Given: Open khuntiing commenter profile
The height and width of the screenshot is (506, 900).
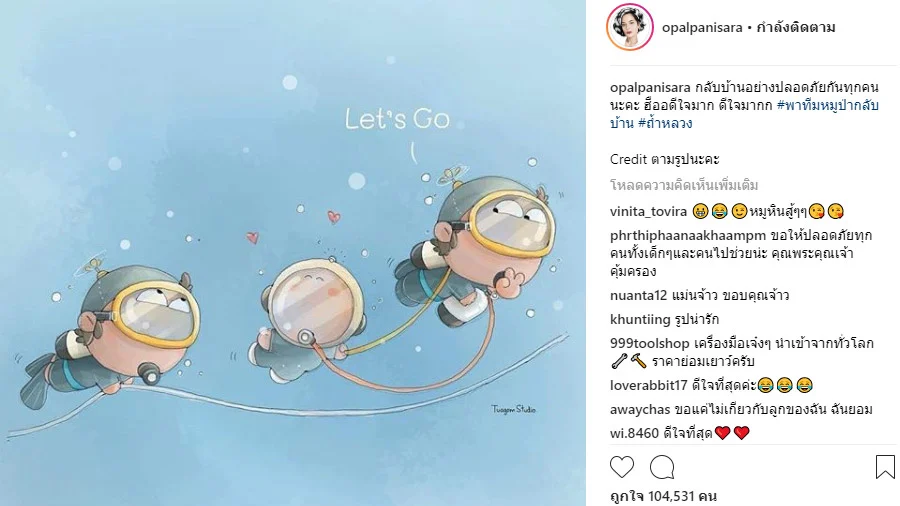Looking at the screenshot, I should [x=640, y=320].
